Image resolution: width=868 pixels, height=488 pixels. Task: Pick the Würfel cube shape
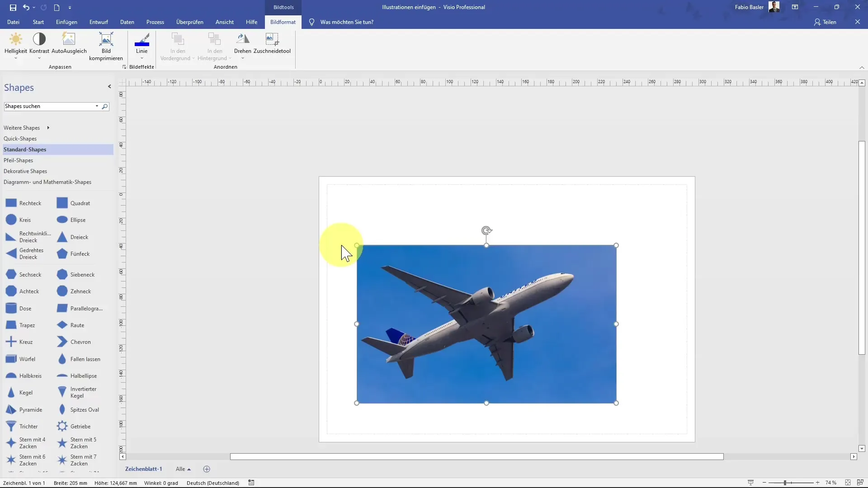click(20, 359)
